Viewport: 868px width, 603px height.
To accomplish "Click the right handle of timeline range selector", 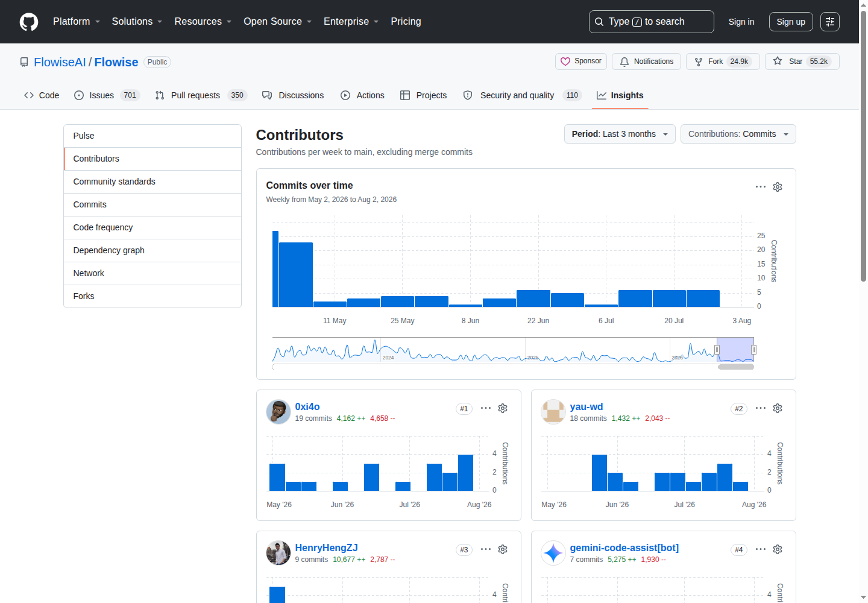I will point(753,350).
